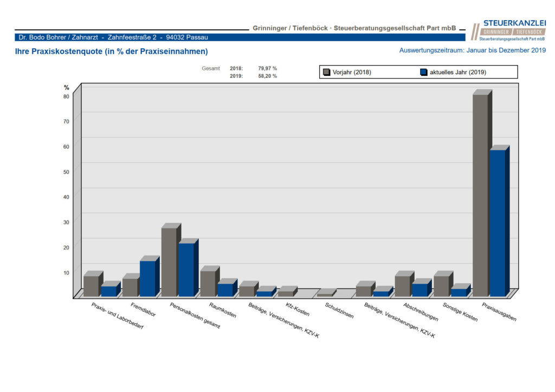Screen dimensions: 555x392
Task: Click the gray 2018 bar for Praxis- und Laborbedarf
Action: click(x=91, y=286)
